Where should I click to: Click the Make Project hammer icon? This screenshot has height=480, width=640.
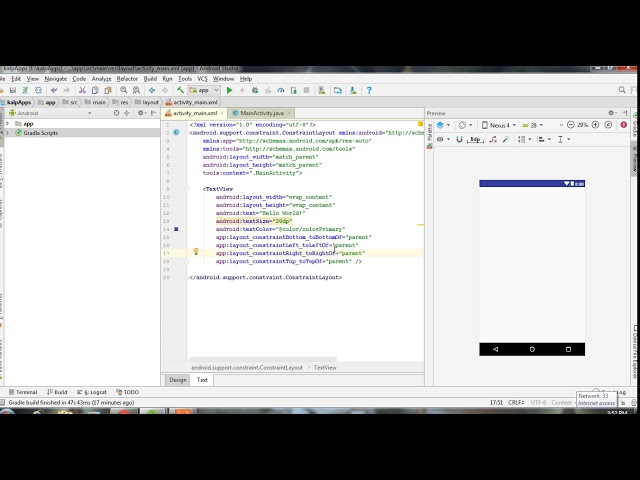pyautogui.click(x=180, y=90)
